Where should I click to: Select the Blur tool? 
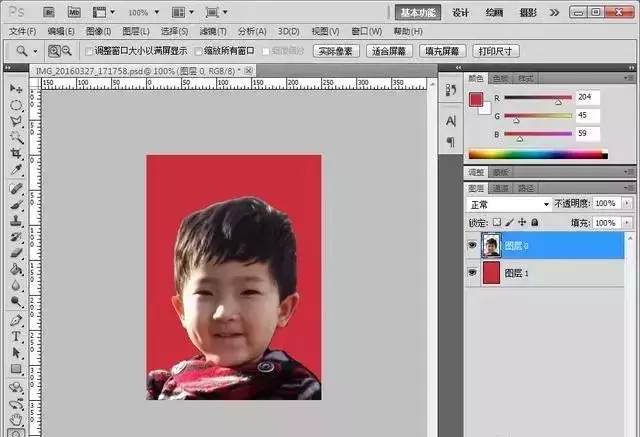click(16, 286)
